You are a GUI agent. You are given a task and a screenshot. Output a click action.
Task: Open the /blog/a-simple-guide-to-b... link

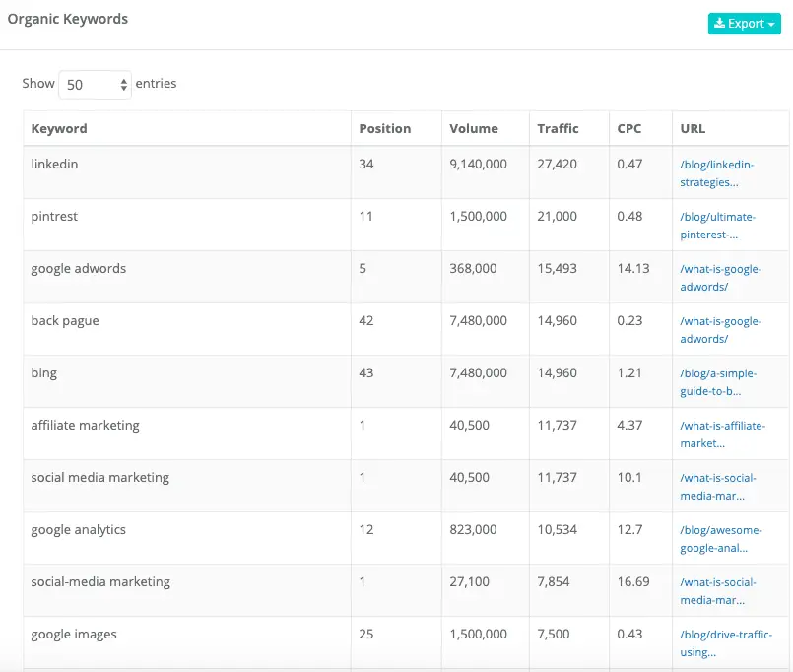point(718,382)
